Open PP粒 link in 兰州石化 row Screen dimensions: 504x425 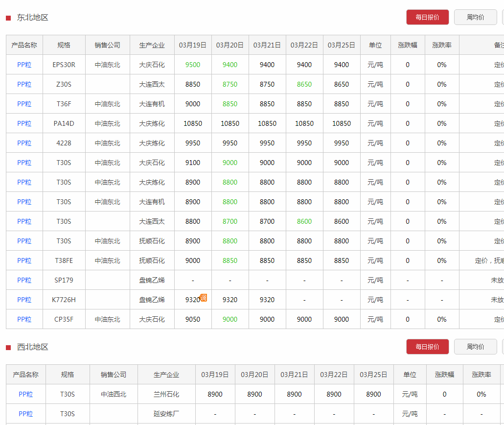[26, 394]
